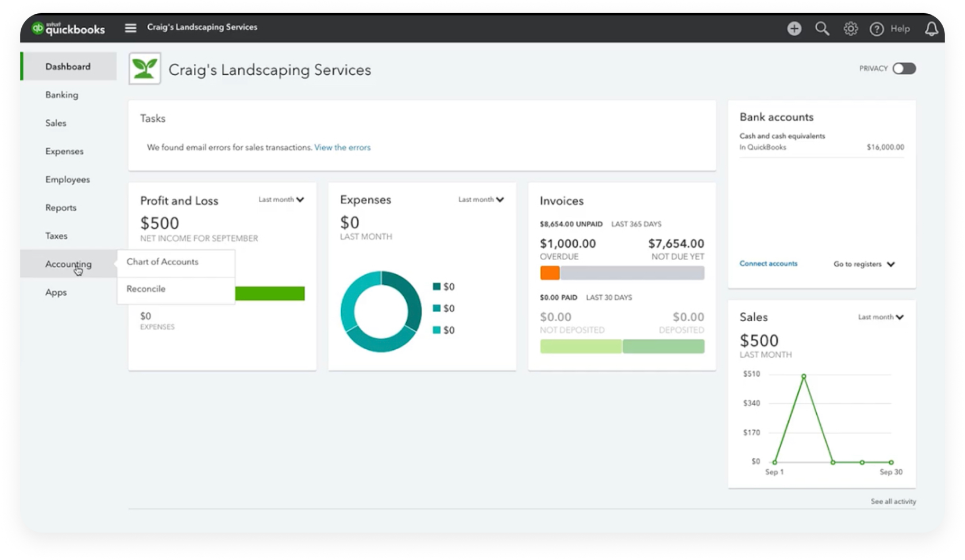This screenshot has width=965, height=560.
Task: Click the orange Overdue bar segment
Action: [550, 273]
